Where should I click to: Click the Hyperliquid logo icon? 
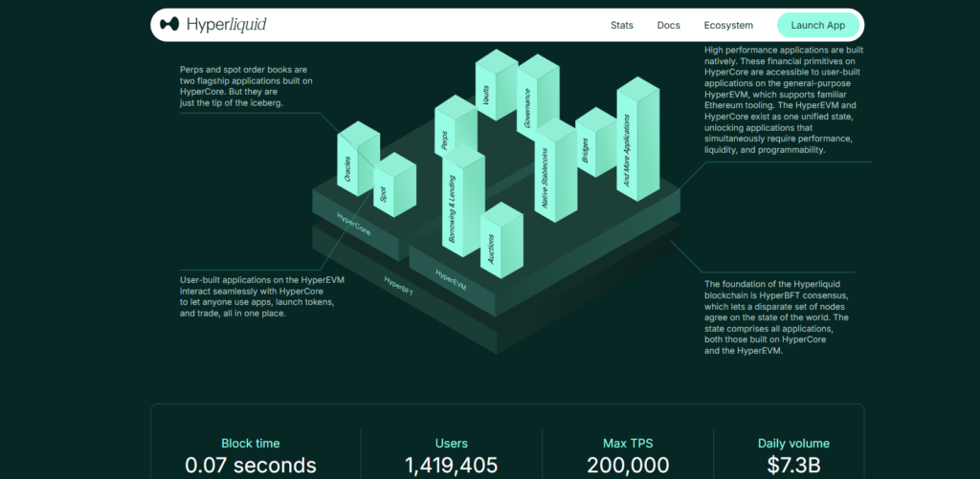[169, 25]
